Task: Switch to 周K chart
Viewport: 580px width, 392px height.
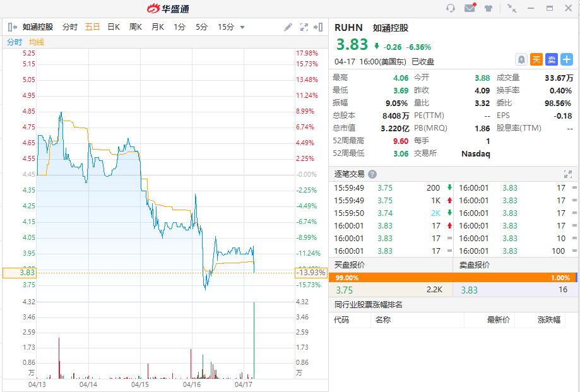Action: click(x=136, y=27)
